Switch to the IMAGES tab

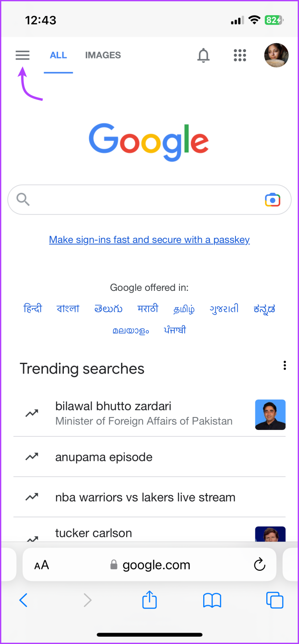(103, 55)
